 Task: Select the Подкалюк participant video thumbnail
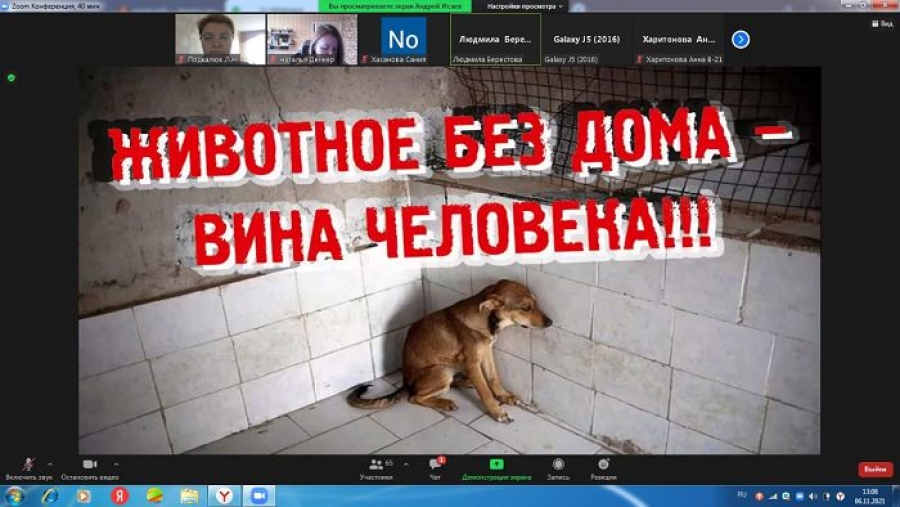(x=220, y=39)
